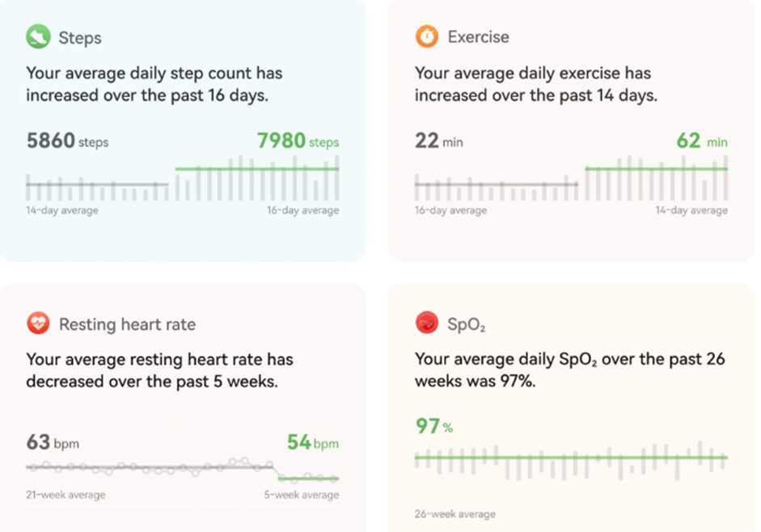
Task: Select the 63 bpm average value
Action: point(53,443)
